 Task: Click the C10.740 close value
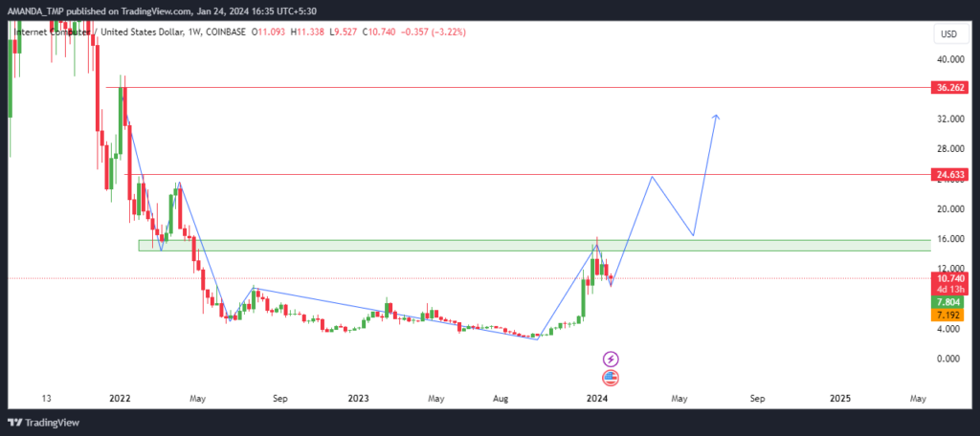[379, 33]
